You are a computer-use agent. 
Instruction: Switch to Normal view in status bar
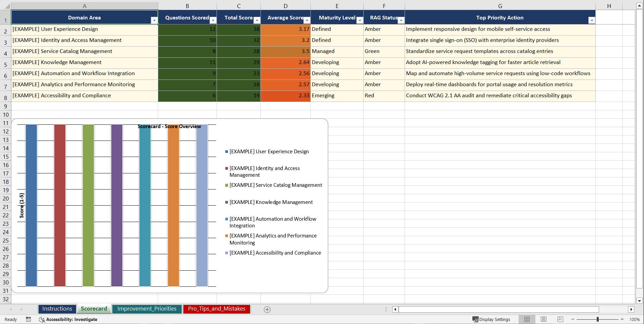click(527, 319)
